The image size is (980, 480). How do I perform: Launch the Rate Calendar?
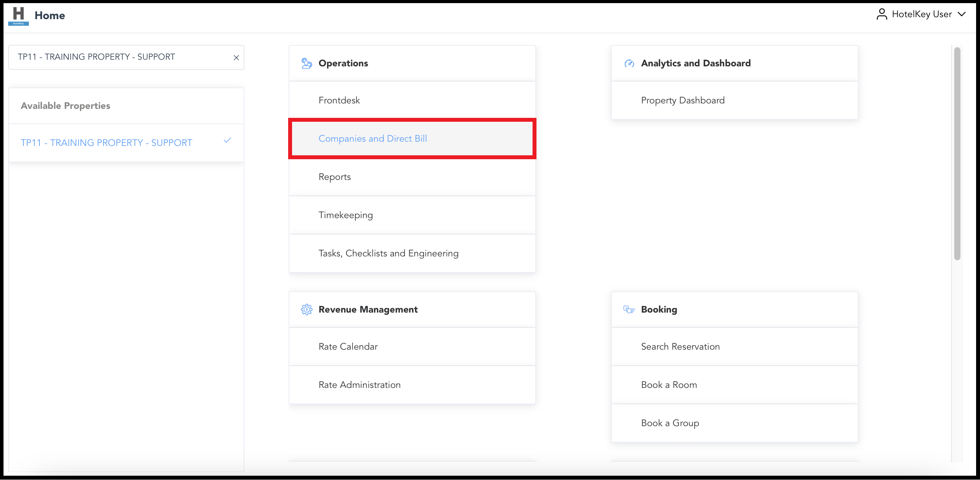pyautogui.click(x=348, y=347)
